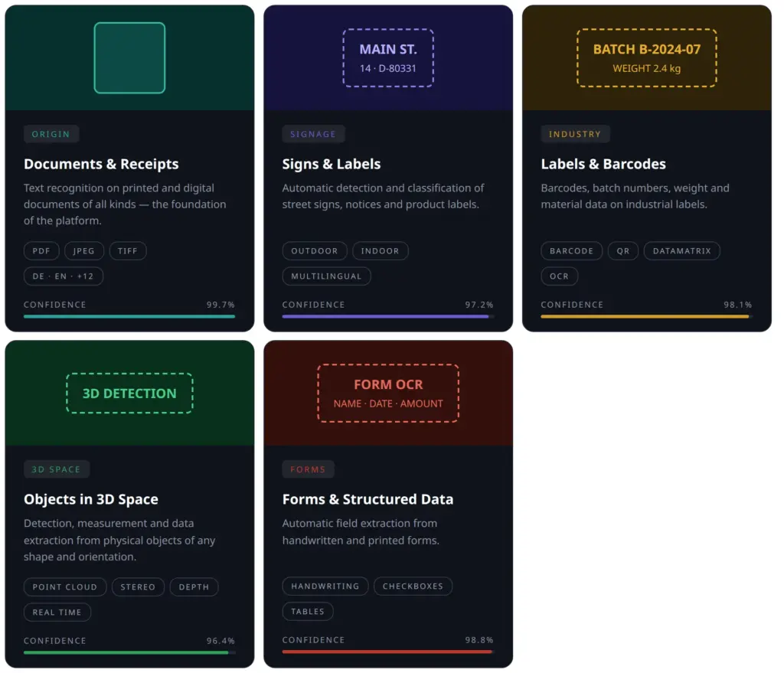Click the BATCH B-2024-07 label preview
The width and height of the screenshot is (784, 673).
pyautogui.click(x=646, y=58)
